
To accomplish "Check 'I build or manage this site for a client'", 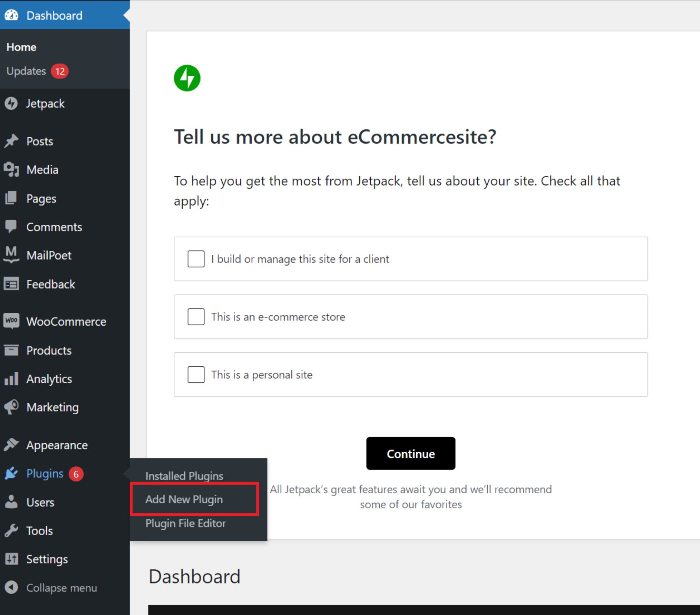I will (196, 259).
